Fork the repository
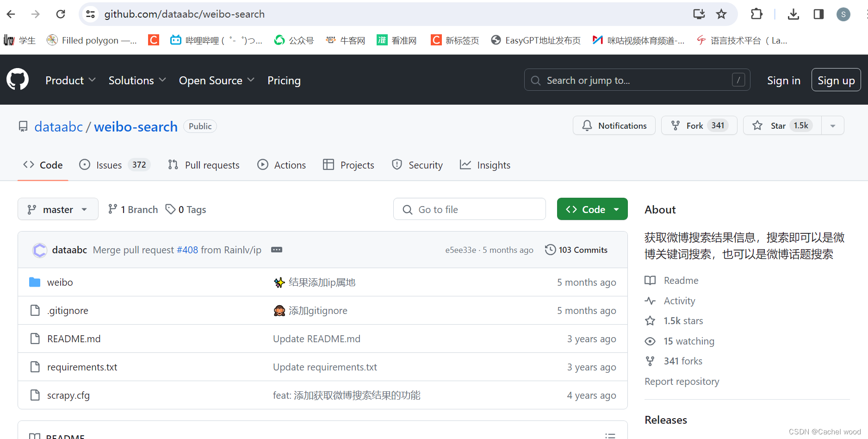868x439 pixels. coord(699,125)
